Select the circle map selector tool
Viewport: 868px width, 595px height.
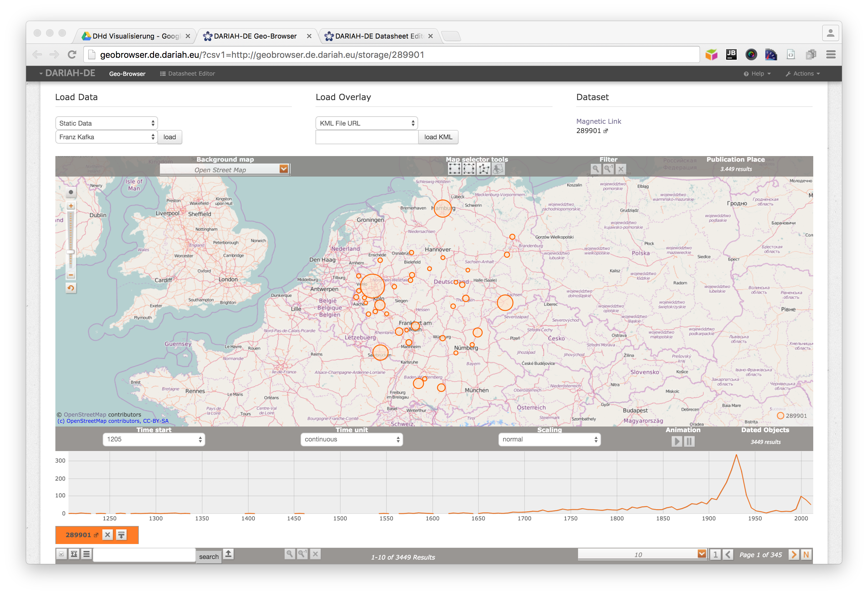click(469, 169)
